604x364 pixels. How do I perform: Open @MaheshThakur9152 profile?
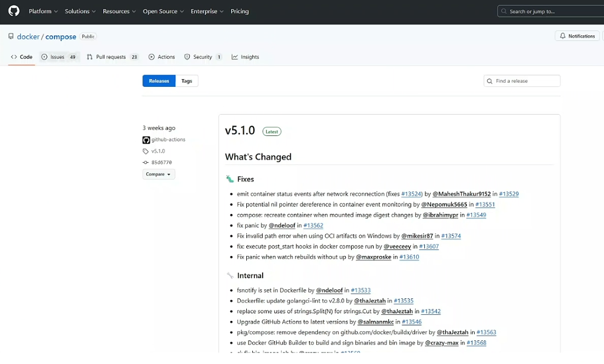coord(461,194)
